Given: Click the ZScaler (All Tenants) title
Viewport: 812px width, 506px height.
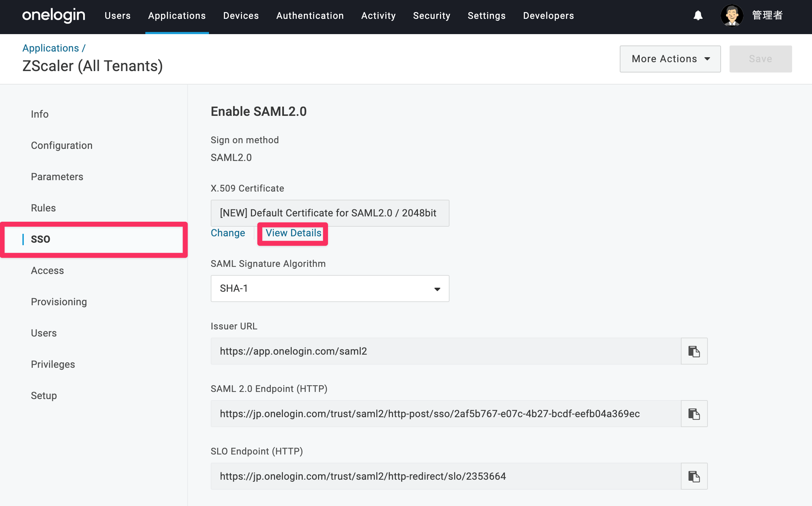Looking at the screenshot, I should pyautogui.click(x=93, y=66).
